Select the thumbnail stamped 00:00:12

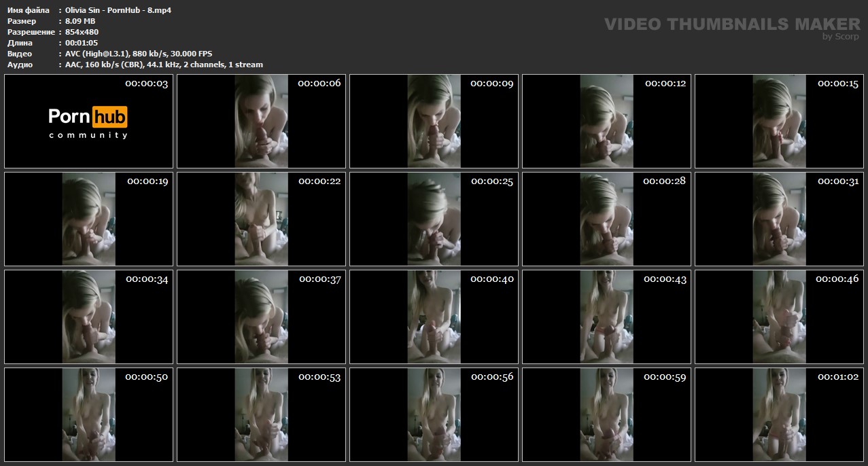606,121
